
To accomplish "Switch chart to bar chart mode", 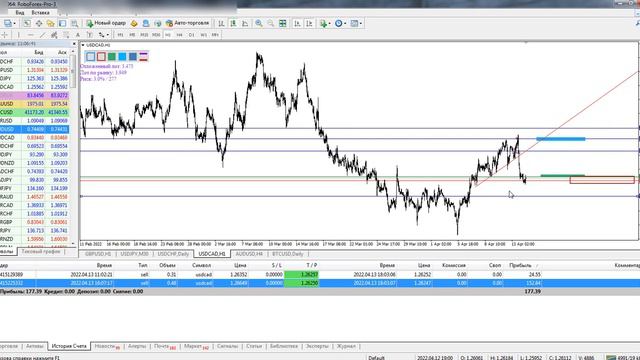I will pyautogui.click(x=221, y=23).
